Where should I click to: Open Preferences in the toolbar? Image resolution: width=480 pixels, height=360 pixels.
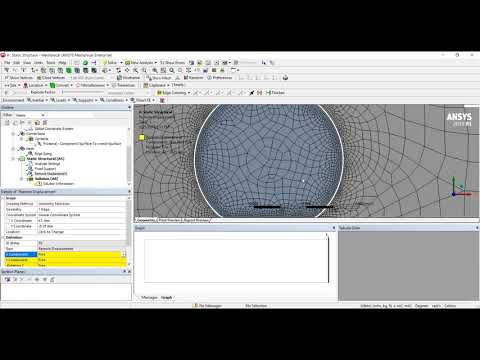(x=220, y=78)
